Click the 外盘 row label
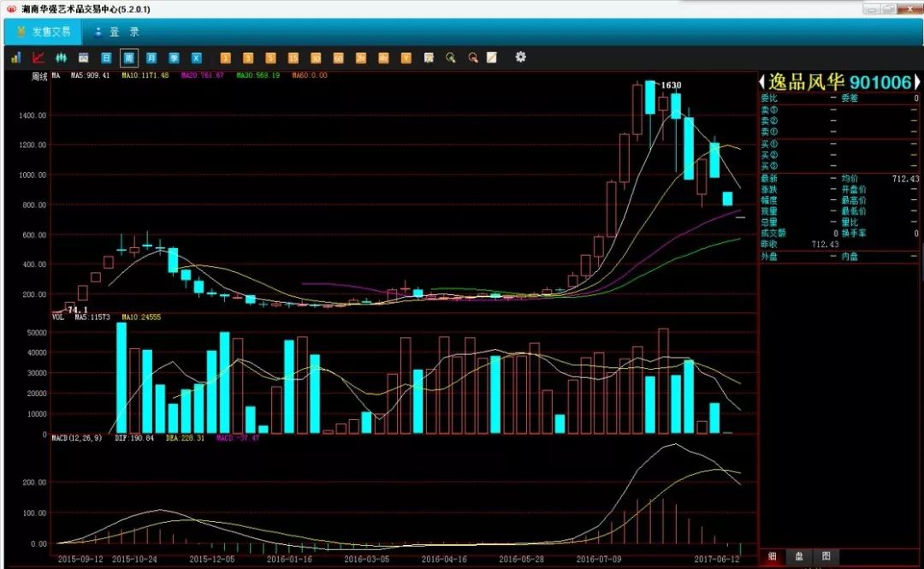The width and height of the screenshot is (924, 569). point(768,257)
